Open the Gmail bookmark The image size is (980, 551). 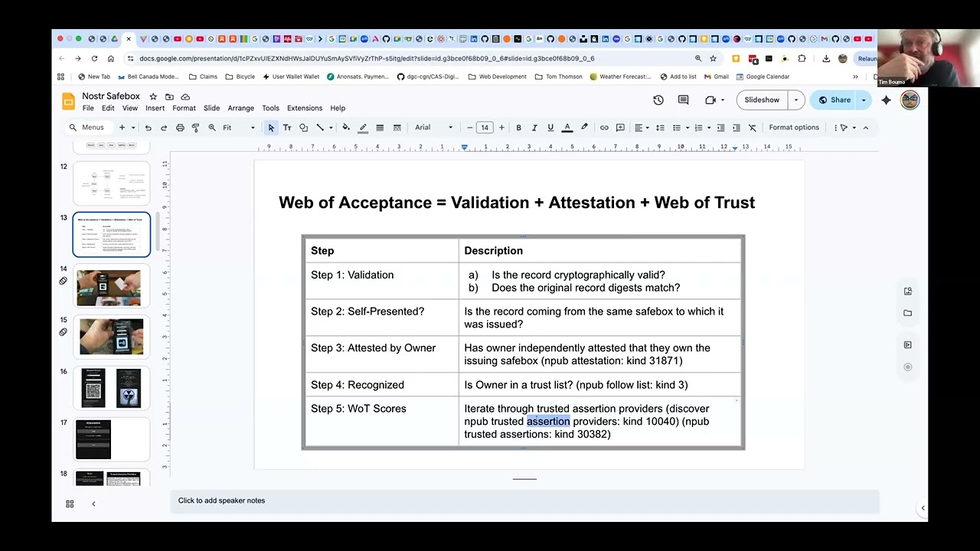[x=717, y=77]
